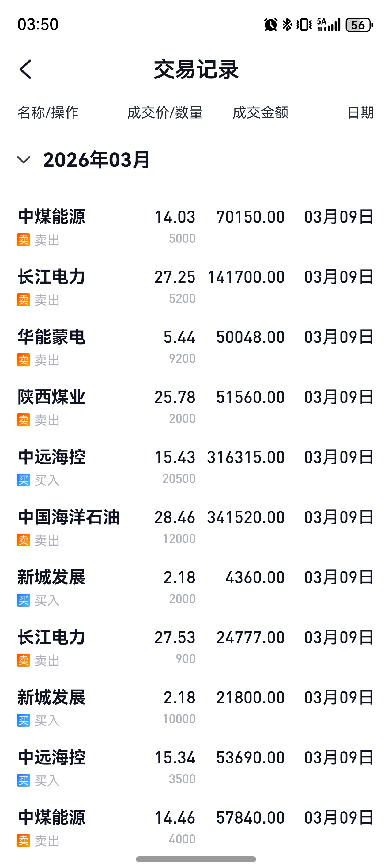Image resolution: width=392 pixels, height=868 pixels.
Task: Tap the back arrow icon
Action: coord(26,69)
